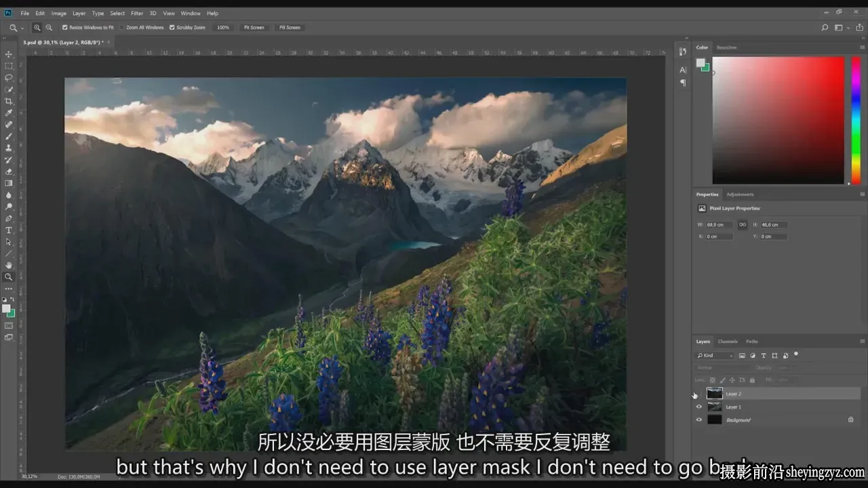868x488 pixels.
Task: Choose Zoom Out mode in options bar
Action: (x=49, y=27)
